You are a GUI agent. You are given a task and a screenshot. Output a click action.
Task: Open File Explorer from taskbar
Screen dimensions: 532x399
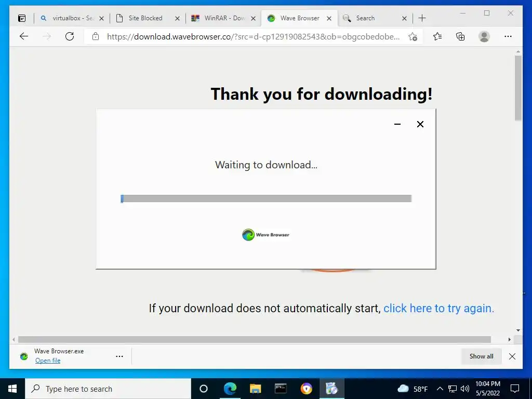click(255, 389)
